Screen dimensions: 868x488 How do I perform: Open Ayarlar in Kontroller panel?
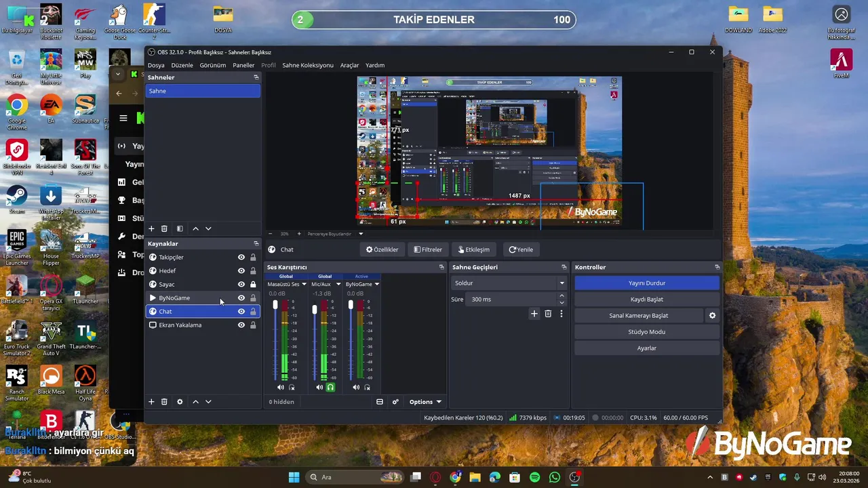point(647,348)
